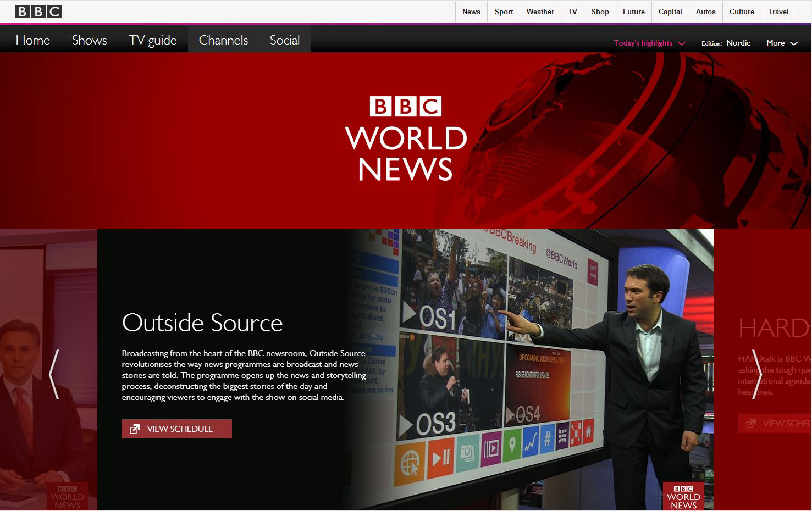Click the teal photos icon on the touchscreen
This screenshot has width=812, height=511.
(x=467, y=452)
